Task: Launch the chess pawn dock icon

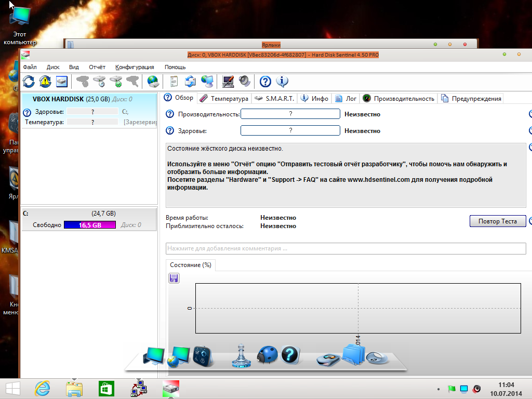Action: tap(241, 355)
